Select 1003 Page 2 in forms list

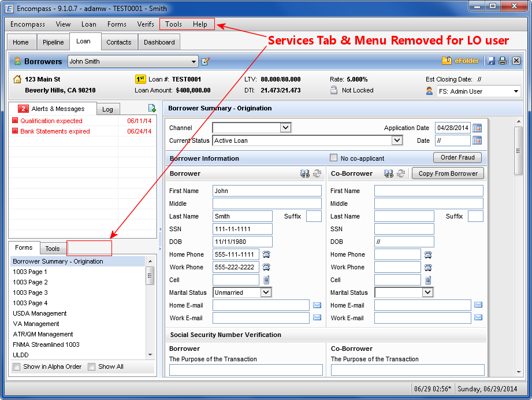(30, 282)
